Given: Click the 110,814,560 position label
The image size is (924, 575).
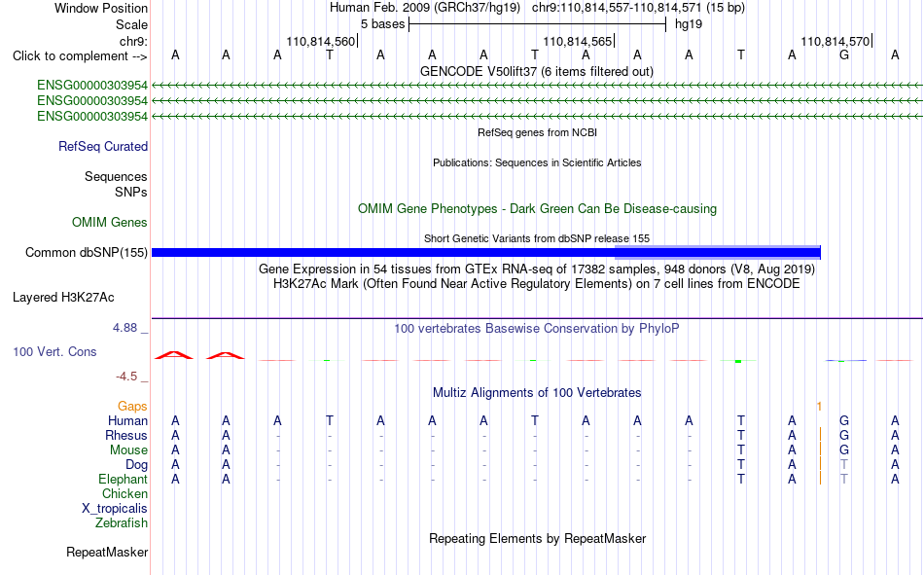Looking at the screenshot, I should [321, 41].
